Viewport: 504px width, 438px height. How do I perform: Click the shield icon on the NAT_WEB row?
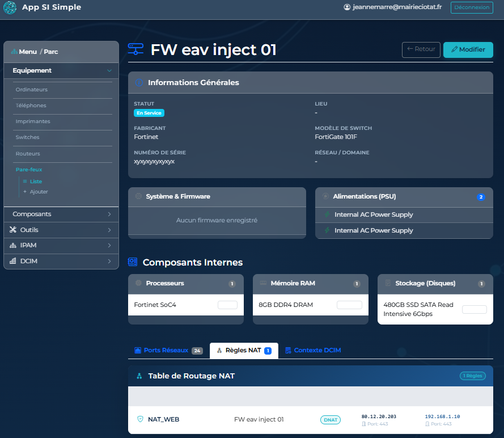[140, 419]
